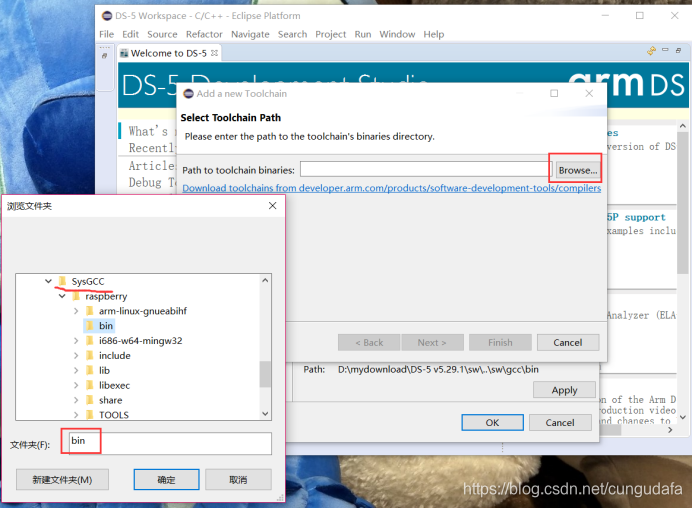This screenshot has width=693, height=508.
Task: Expand the arm-linux-gnueabihf folder
Action: click(x=76, y=311)
